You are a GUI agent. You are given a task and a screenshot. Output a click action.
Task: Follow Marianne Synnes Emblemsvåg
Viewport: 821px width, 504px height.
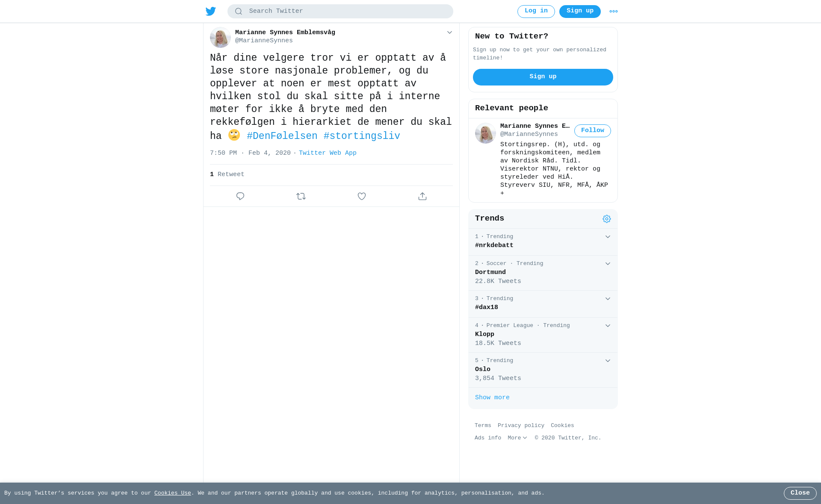[x=592, y=131]
